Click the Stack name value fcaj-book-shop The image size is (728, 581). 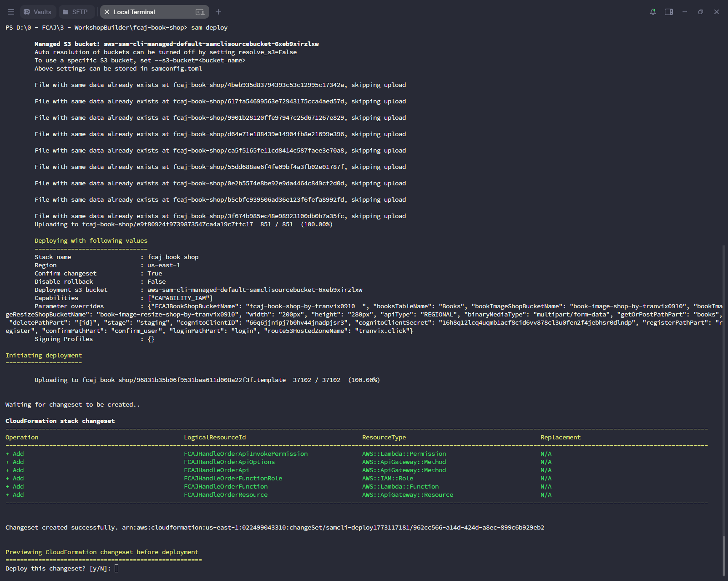[x=173, y=257]
